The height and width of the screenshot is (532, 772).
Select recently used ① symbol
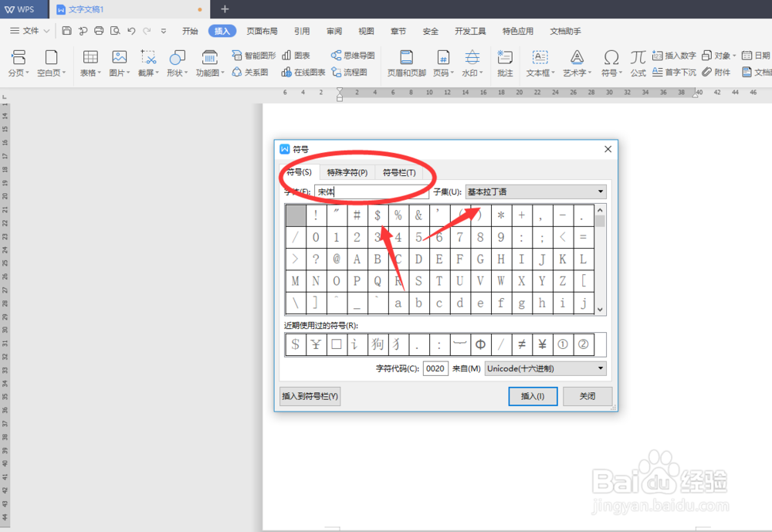[563, 344]
